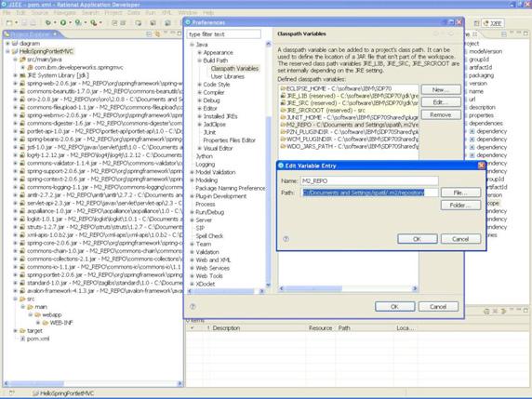Viewport: 532px width, 399px height.
Task: Open the Window menu in the main window
Action: [187, 12]
